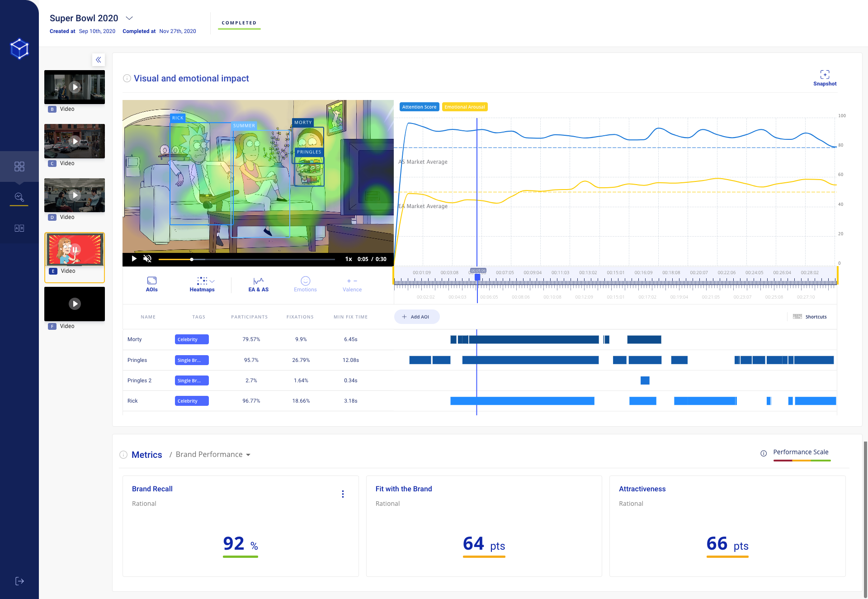Open the Fit with the Brand card title
This screenshot has height=599, width=868.
pyautogui.click(x=404, y=489)
